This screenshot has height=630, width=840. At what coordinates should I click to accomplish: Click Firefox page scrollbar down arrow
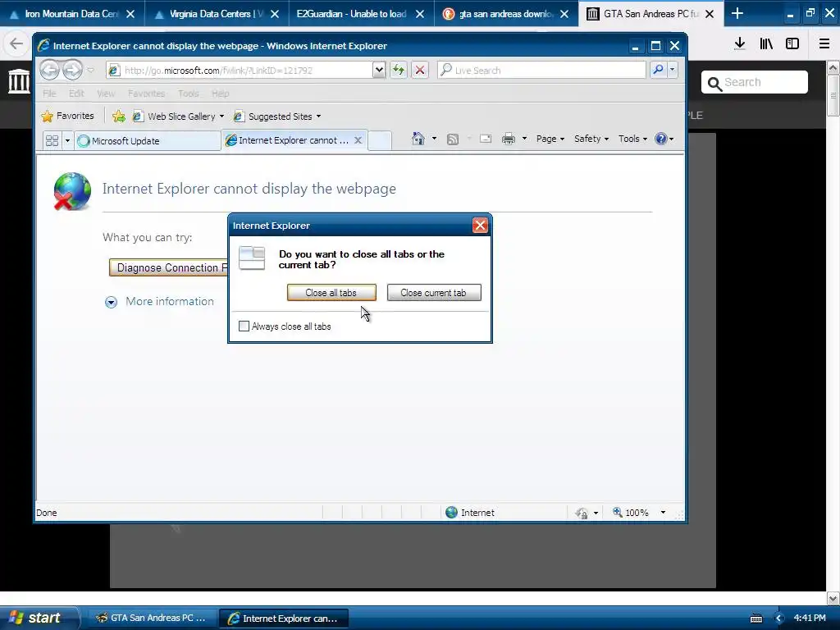[833, 598]
